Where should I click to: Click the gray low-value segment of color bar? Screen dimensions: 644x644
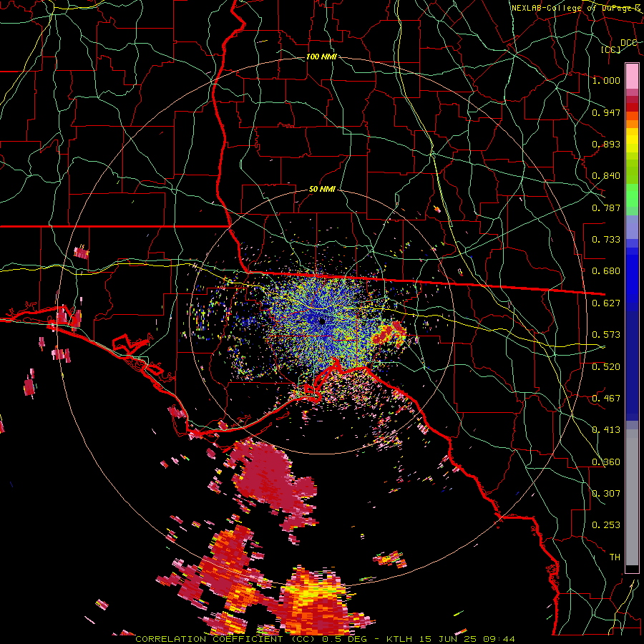[632, 497]
